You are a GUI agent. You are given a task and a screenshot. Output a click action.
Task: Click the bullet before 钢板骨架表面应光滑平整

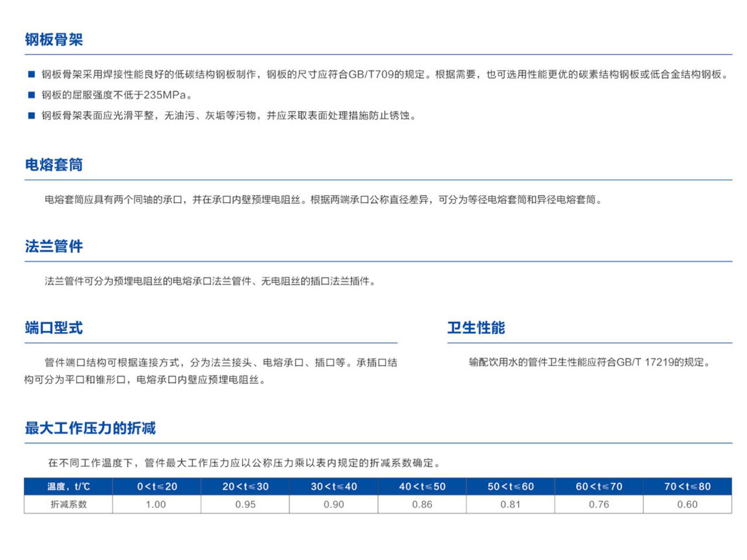[31, 116]
